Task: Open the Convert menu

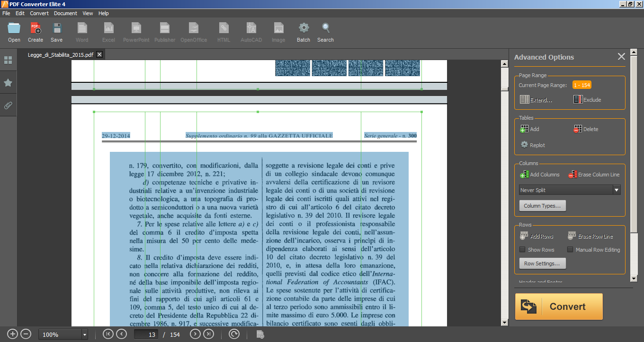Action: click(39, 13)
